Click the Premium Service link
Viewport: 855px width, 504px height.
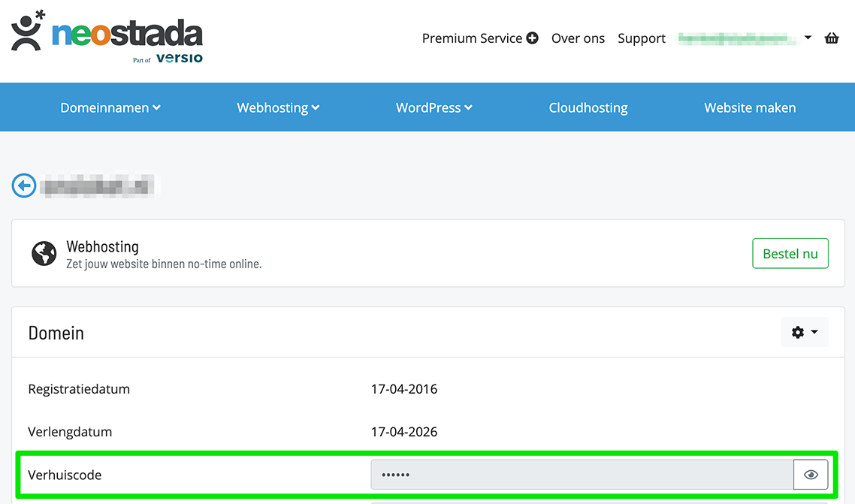point(479,38)
